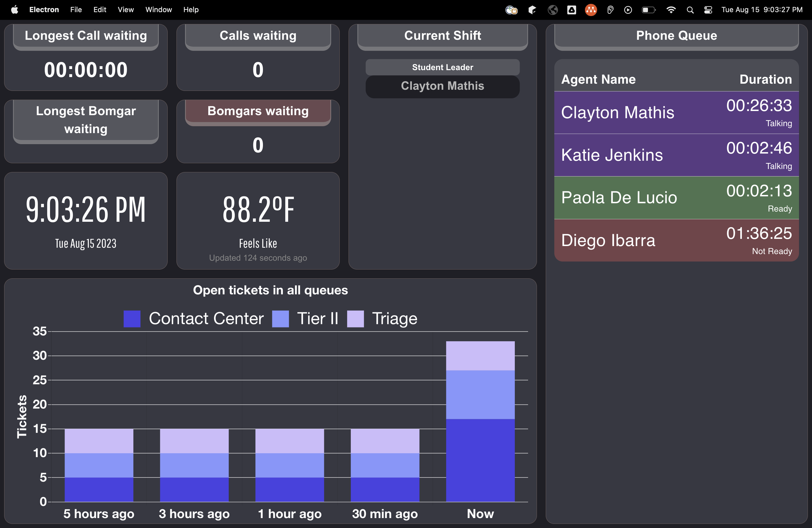Open Spotlight search in menu bar
The width and height of the screenshot is (812, 528).
[690, 10]
